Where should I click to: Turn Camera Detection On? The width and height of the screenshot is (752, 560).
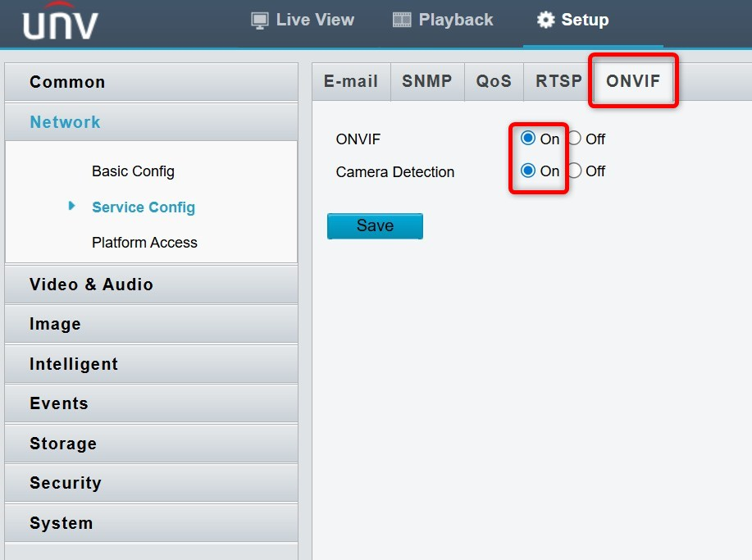[x=527, y=171]
